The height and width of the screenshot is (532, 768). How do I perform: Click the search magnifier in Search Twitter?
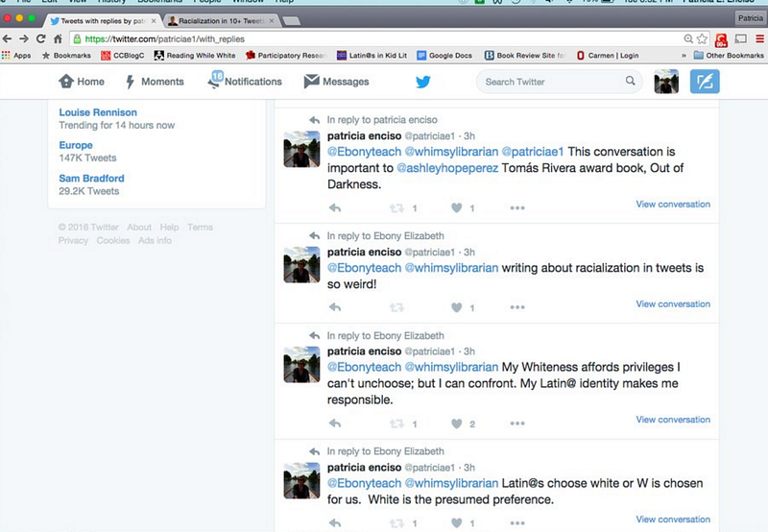631,81
